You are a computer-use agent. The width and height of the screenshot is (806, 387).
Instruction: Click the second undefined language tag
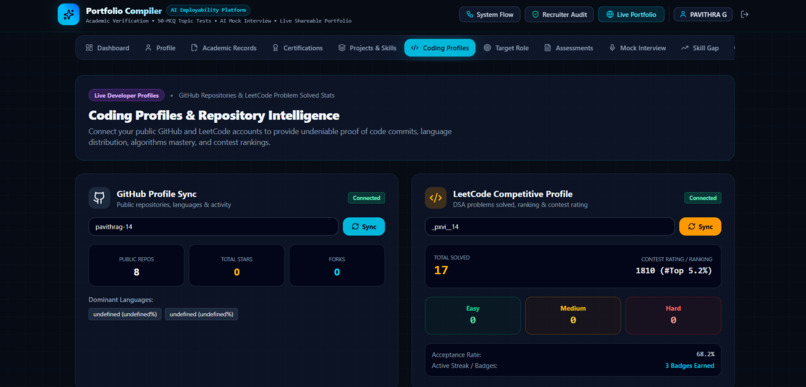pos(202,314)
